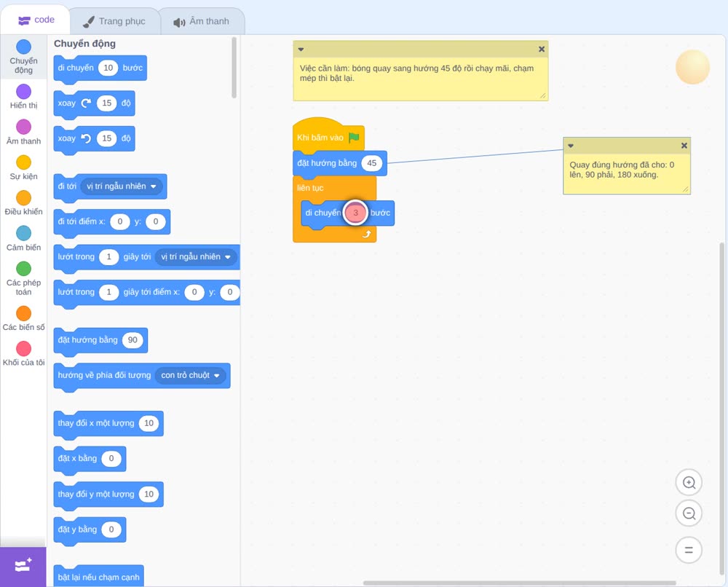Open the Cảm biến blocks category
This screenshot has height=587, width=728.
[x=24, y=233]
